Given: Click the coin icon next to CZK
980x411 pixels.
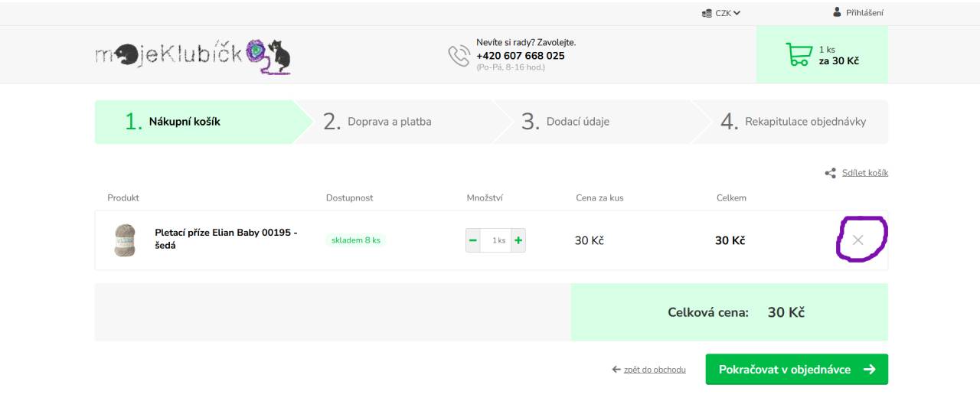Looking at the screenshot, I should 707,13.
